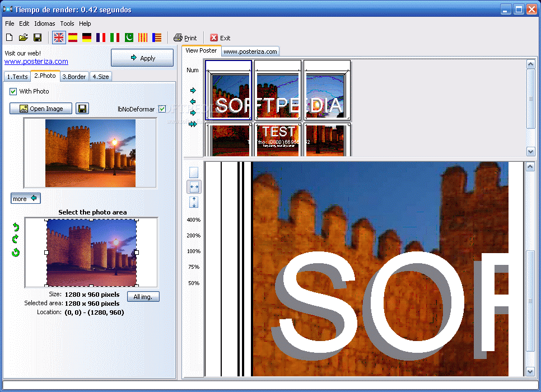Click the top green rotate arrow

16,227
